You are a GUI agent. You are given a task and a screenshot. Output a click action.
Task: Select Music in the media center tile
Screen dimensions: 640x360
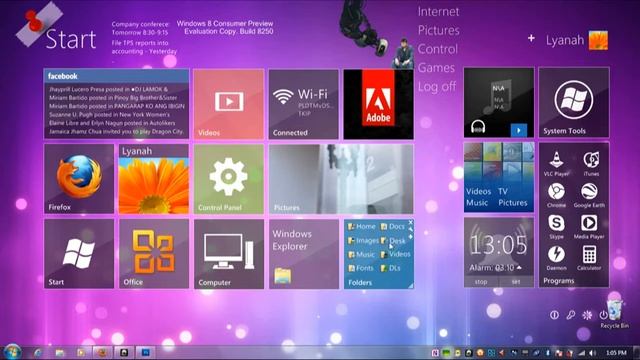pyautogui.click(x=477, y=202)
